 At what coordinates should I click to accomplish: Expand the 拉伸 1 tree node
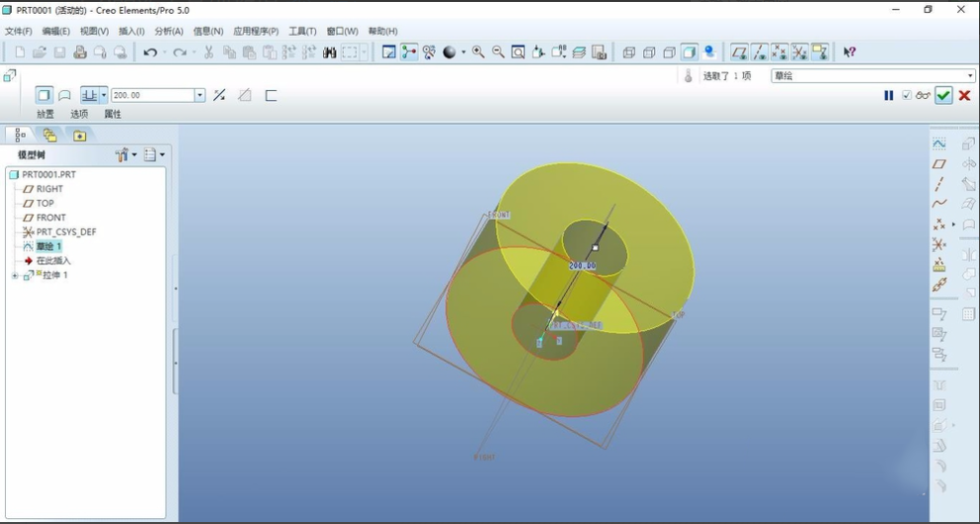[x=15, y=275]
